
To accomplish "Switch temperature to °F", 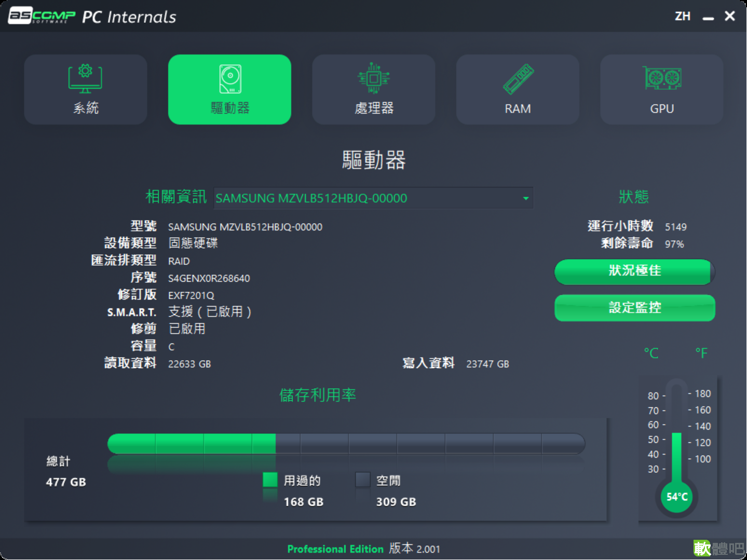I will (x=701, y=353).
